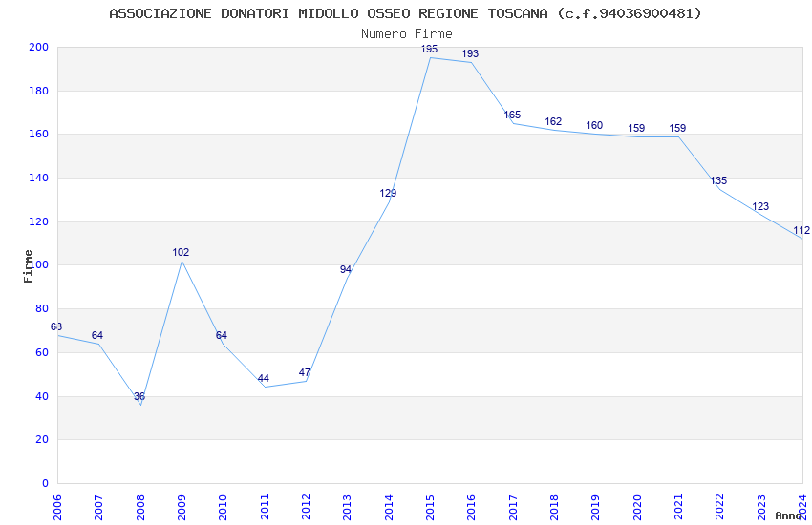Click the 2020 x-axis year label

[x=637, y=508]
